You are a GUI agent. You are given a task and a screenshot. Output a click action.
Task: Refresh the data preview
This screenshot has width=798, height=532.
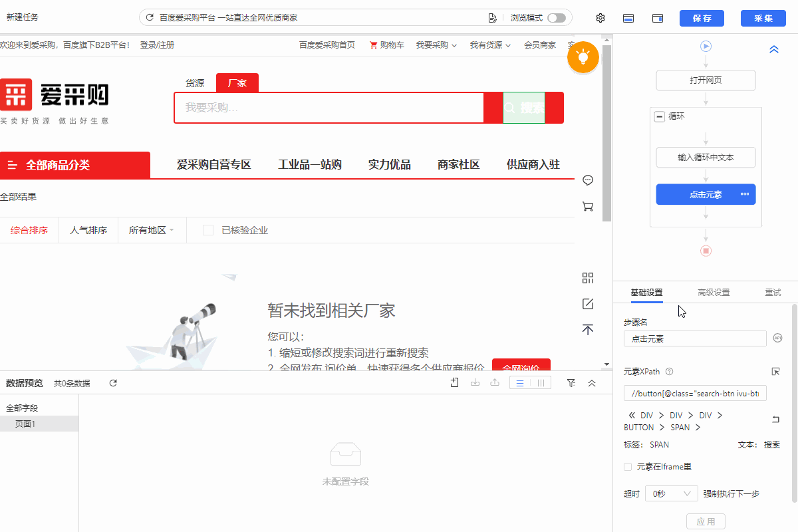pos(113,383)
